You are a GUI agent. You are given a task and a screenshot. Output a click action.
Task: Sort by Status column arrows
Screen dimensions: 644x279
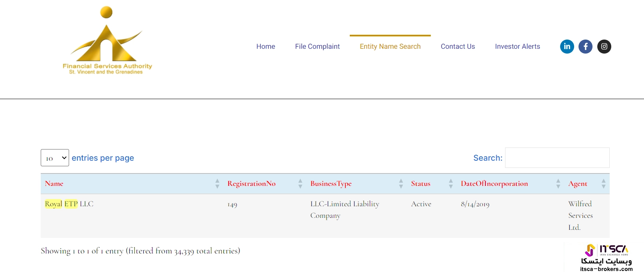tap(451, 183)
